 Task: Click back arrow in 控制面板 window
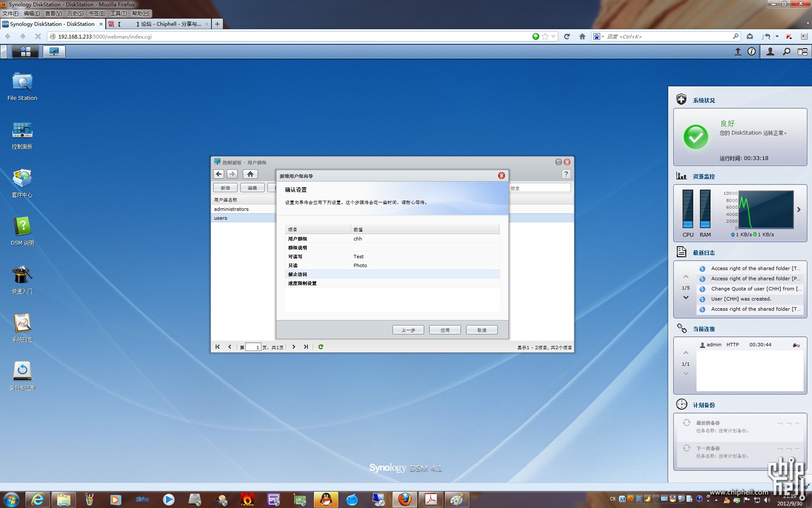[219, 174]
